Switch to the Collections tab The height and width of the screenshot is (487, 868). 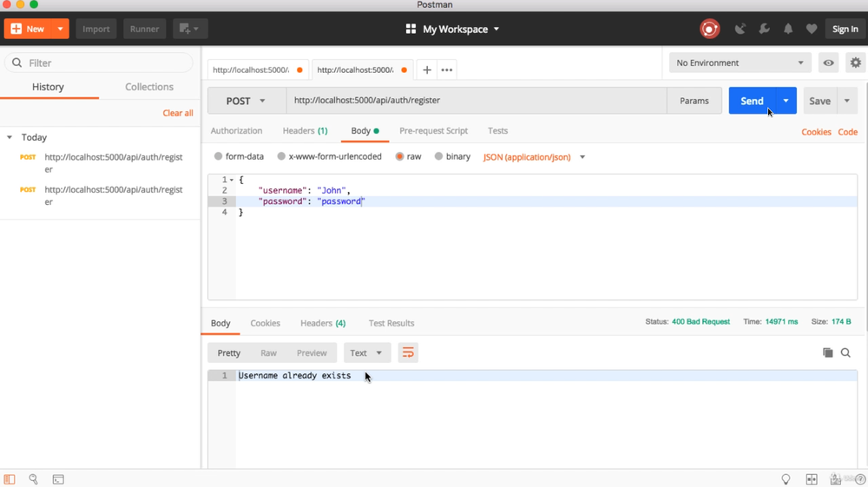tap(149, 87)
